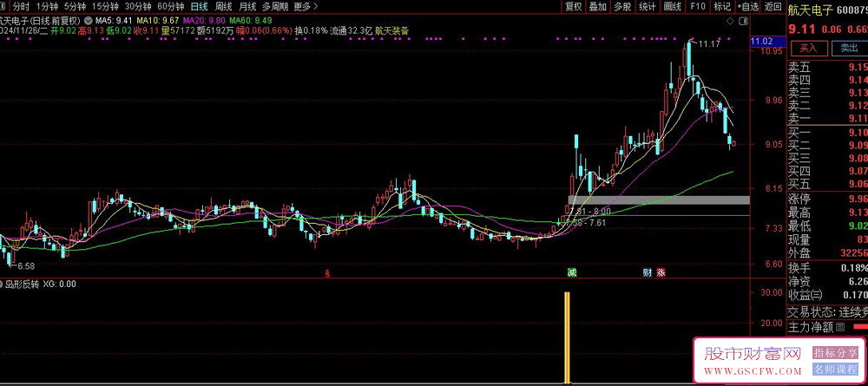Screen dimensions: 868x386
Task: Click the 航天装备 sector link
Action: pos(392,31)
